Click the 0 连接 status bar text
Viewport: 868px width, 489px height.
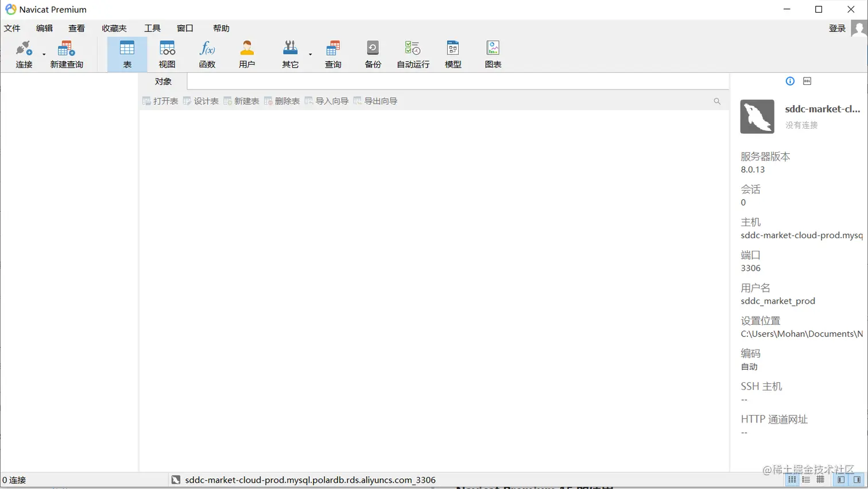pos(14,480)
